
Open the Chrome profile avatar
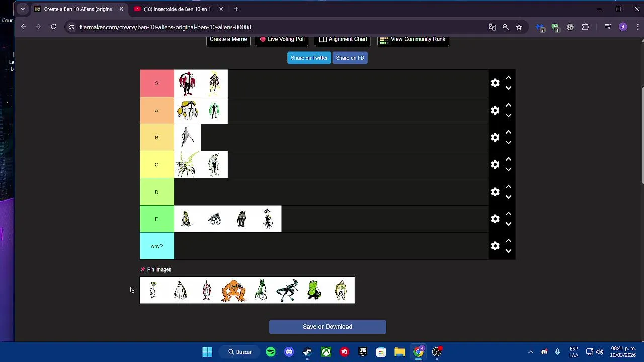coord(623,27)
